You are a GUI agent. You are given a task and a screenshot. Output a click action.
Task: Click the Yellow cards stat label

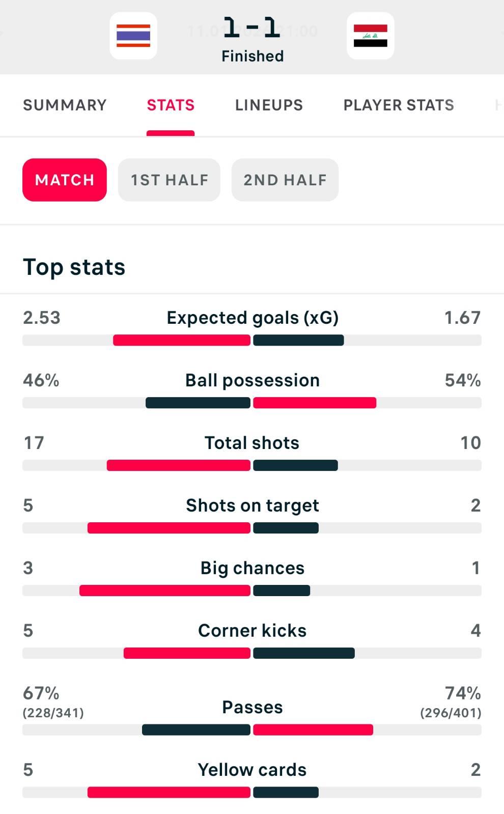[x=253, y=770]
